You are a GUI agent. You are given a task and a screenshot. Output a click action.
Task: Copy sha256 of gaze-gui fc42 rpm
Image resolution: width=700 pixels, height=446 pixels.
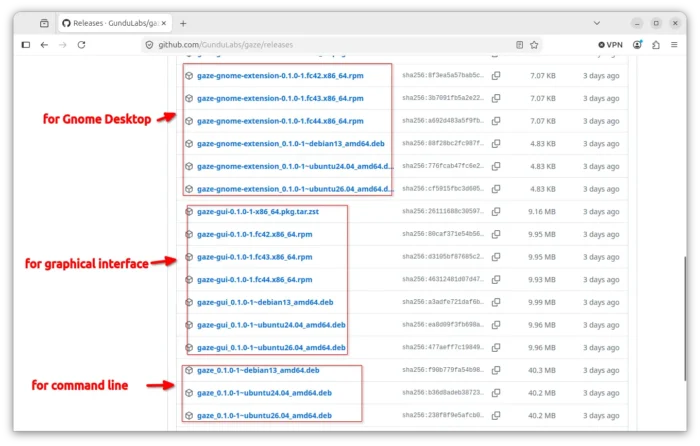pyautogui.click(x=496, y=234)
